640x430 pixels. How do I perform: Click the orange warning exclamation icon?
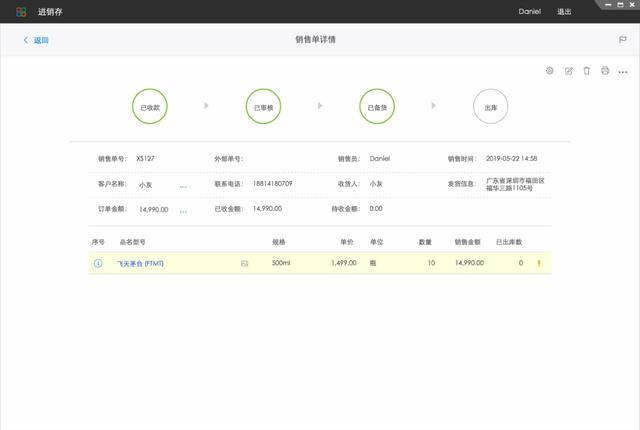pos(539,264)
